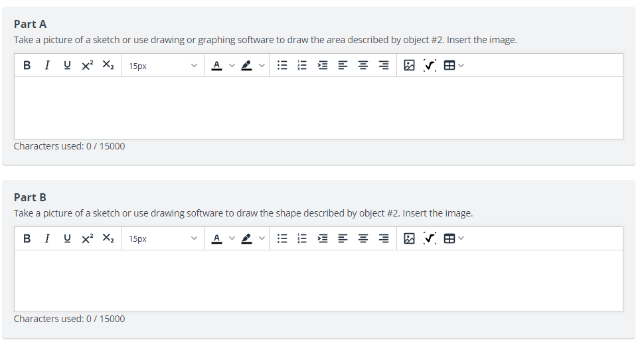Insert numbered list in Part B

(302, 238)
